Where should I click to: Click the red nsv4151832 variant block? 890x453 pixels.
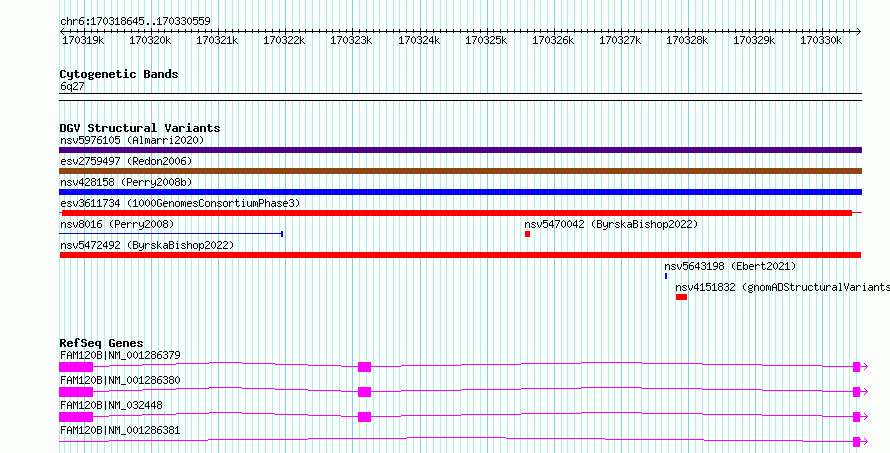(681, 297)
